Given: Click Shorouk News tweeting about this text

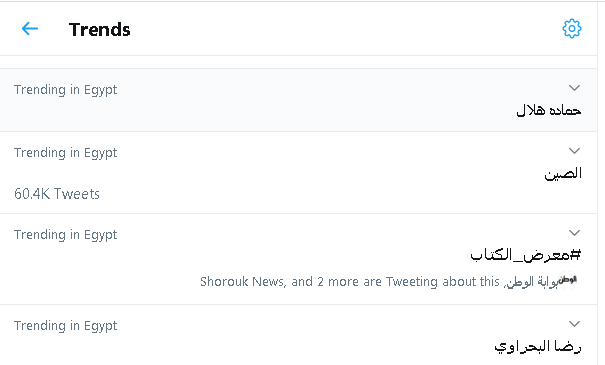Looking at the screenshot, I should [350, 282].
